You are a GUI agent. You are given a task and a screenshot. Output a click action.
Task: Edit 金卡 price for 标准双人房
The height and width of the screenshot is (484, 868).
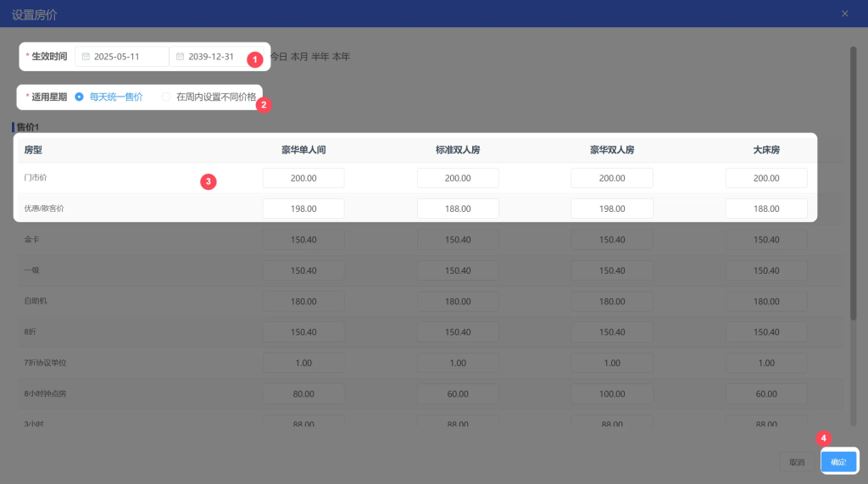pyautogui.click(x=458, y=240)
